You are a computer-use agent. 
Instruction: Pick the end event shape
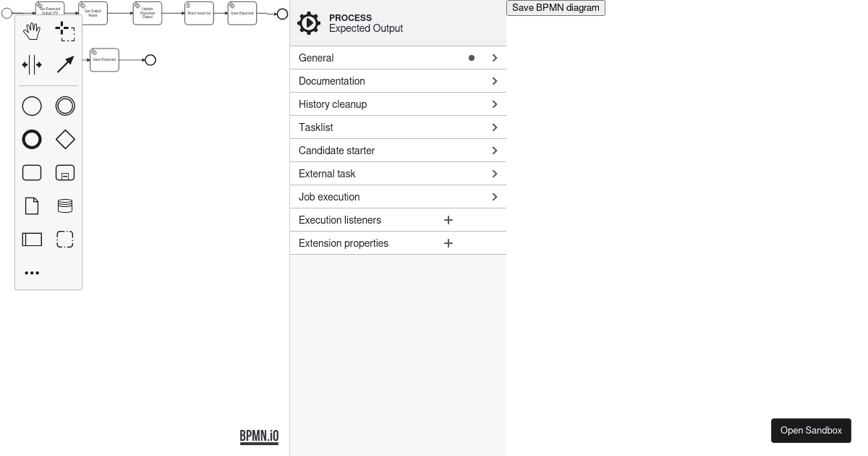tap(32, 139)
